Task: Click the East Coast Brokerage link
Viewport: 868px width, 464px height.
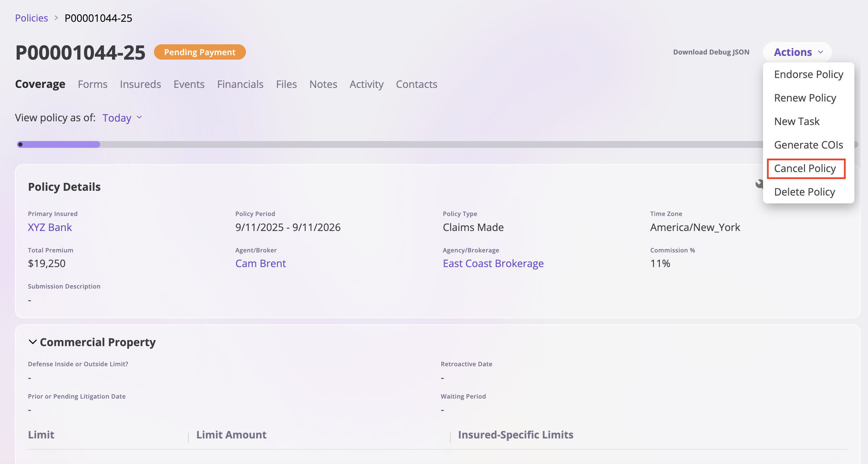Action: coord(493,263)
